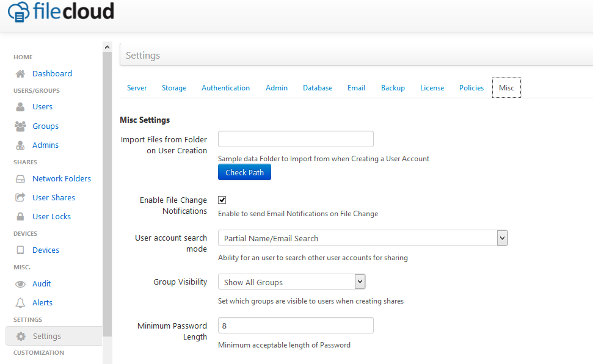Image resolution: width=593 pixels, height=364 pixels.
Task: Click the User Shares arrow icon
Action: [20, 197]
